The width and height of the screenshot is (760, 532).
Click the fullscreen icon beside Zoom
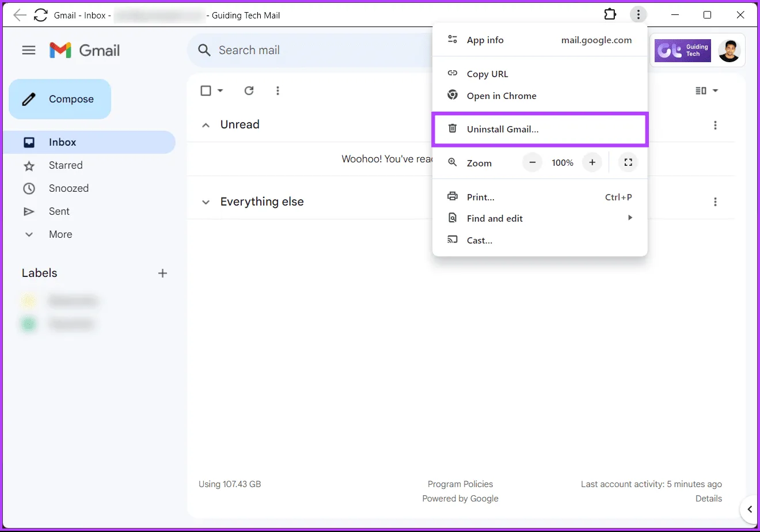(x=628, y=162)
